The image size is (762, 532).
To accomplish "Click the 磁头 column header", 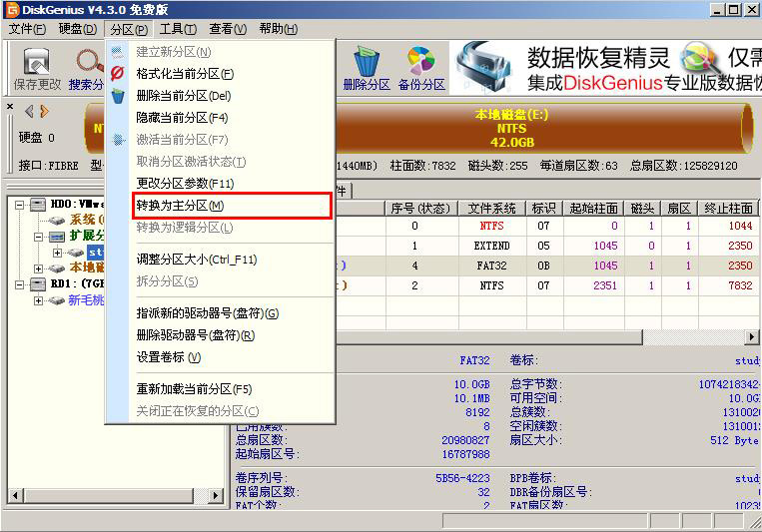I will pos(642,209).
